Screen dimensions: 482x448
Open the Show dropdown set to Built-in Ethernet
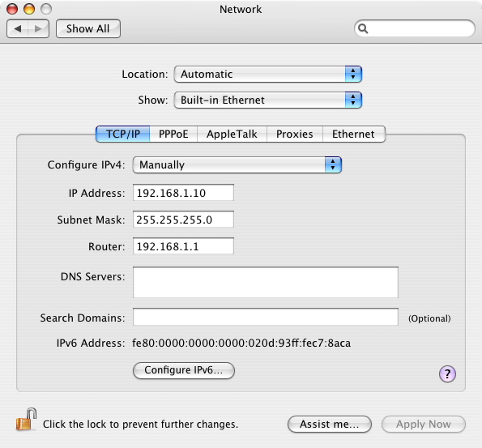click(x=268, y=100)
